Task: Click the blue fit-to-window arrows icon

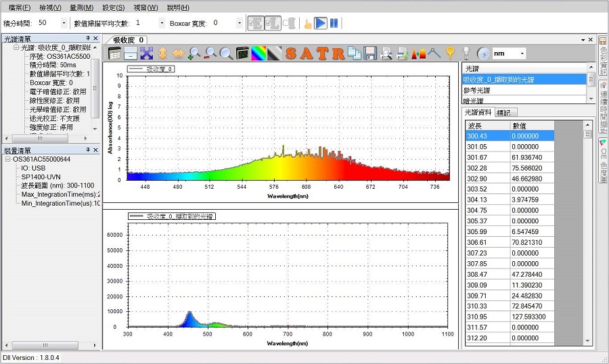Action: (146, 53)
